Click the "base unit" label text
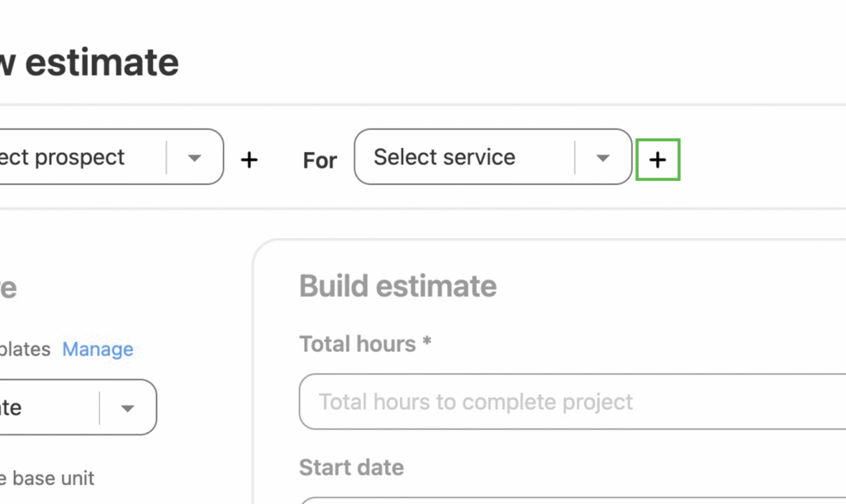 (48, 478)
